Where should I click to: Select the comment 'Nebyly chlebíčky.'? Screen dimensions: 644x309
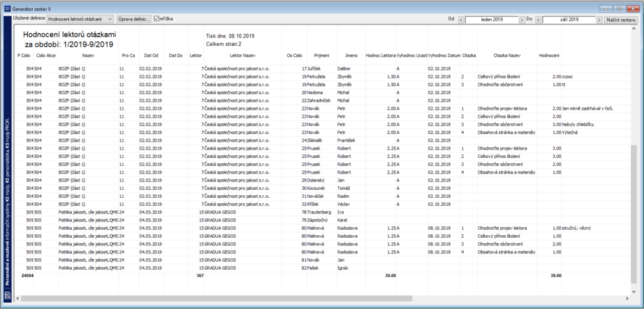coord(579,124)
